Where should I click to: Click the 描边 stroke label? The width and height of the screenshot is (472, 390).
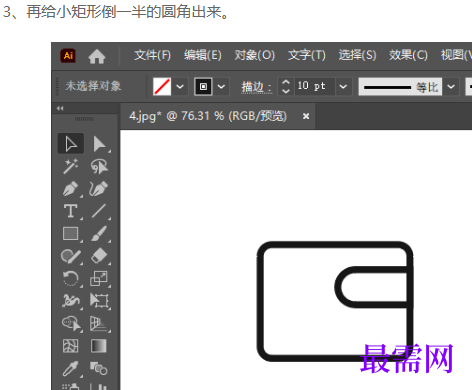(x=256, y=87)
